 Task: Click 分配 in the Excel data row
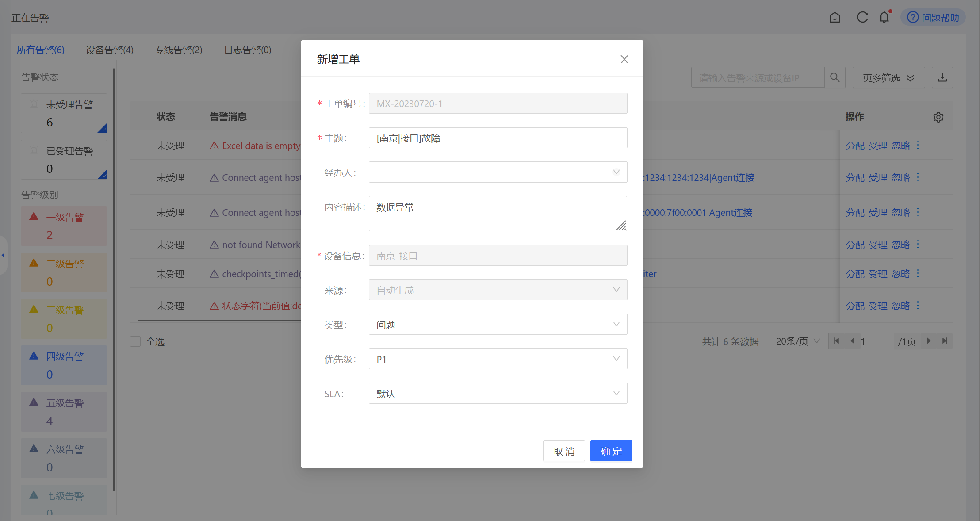pos(855,146)
